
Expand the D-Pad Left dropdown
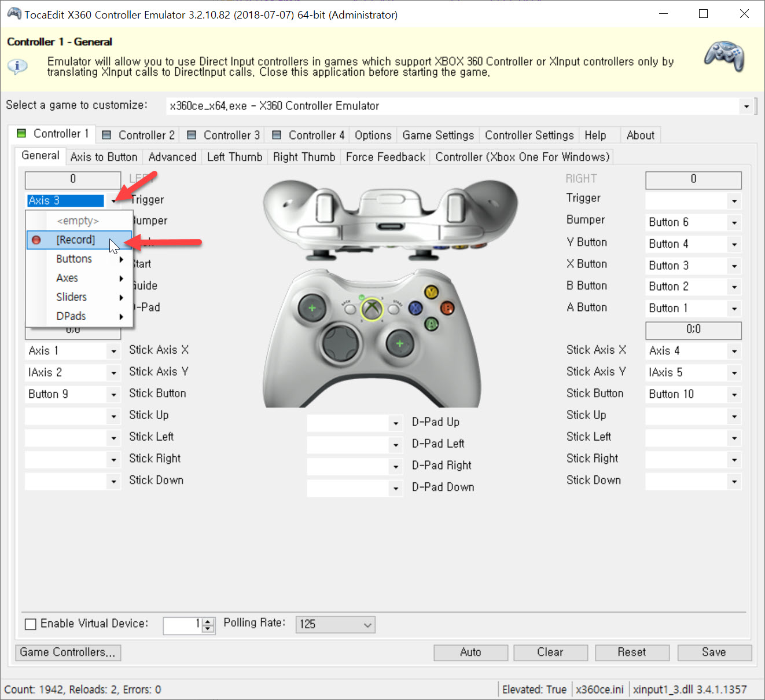coord(396,445)
